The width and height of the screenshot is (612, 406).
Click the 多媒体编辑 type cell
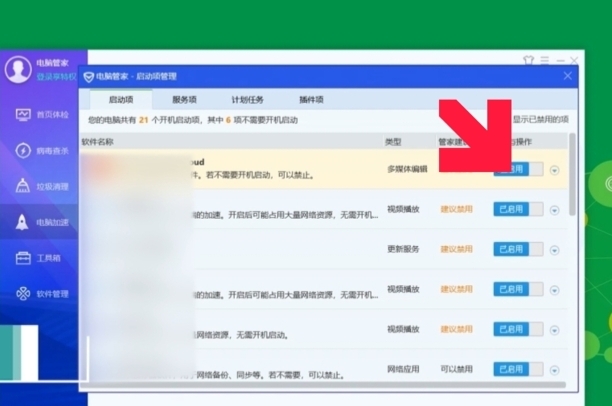coord(407,169)
